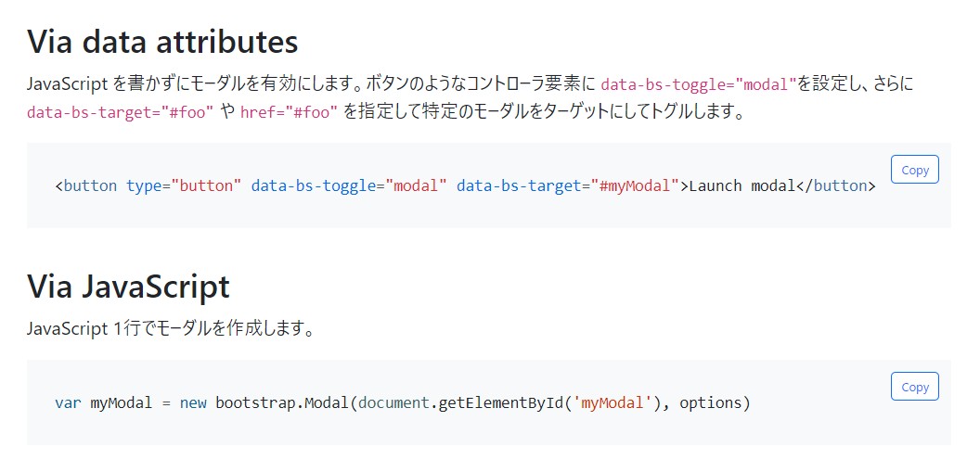Click the data-bs-toggle="modal" inline code
980x472 pixels.
[700, 84]
